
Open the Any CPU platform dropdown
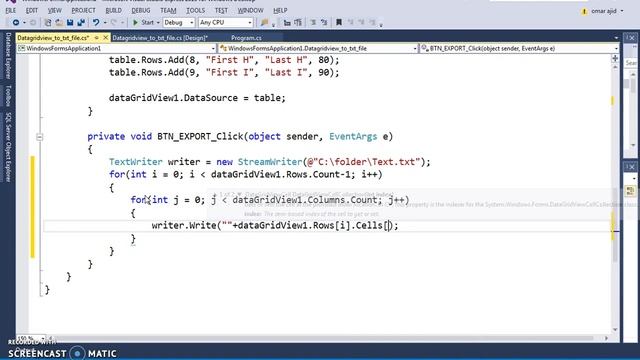tap(226, 22)
